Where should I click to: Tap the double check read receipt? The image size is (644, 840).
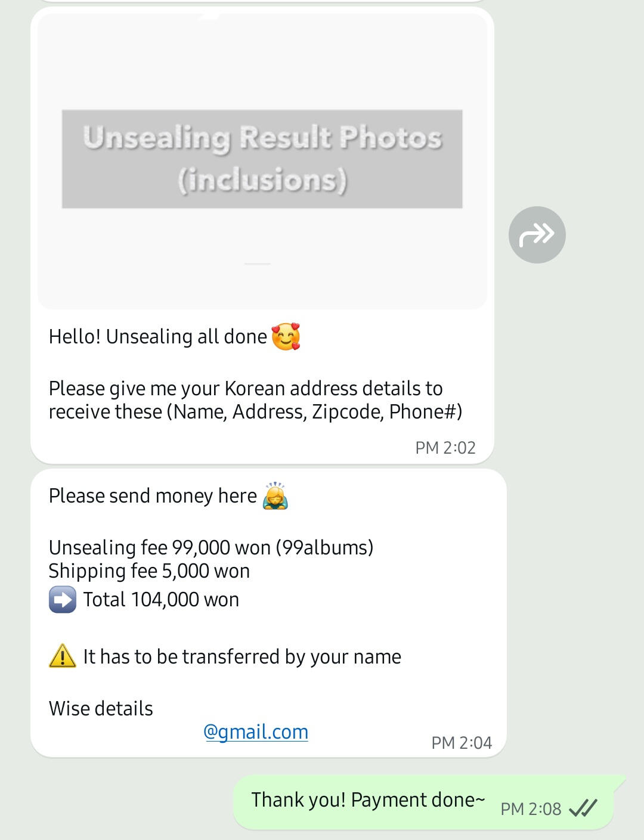coord(583,808)
